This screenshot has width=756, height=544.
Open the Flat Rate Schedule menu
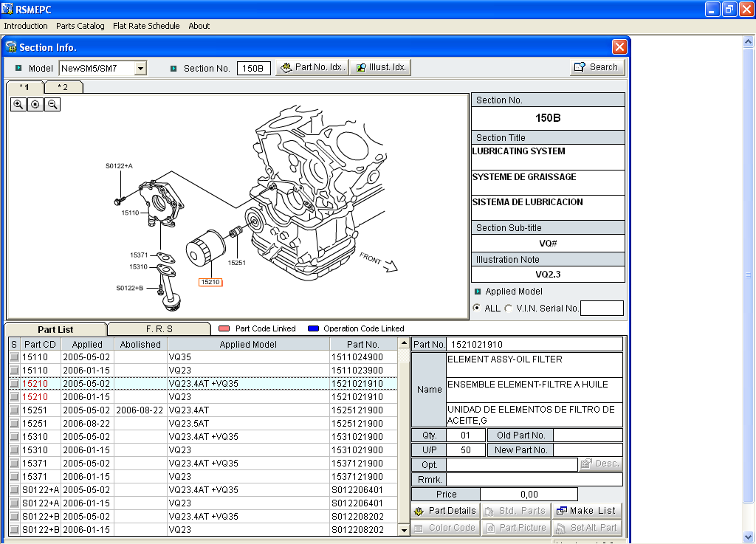tap(146, 26)
